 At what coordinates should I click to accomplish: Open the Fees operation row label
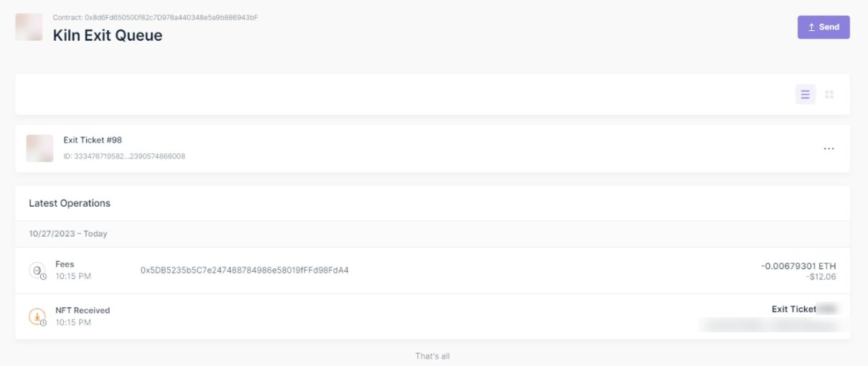65,264
